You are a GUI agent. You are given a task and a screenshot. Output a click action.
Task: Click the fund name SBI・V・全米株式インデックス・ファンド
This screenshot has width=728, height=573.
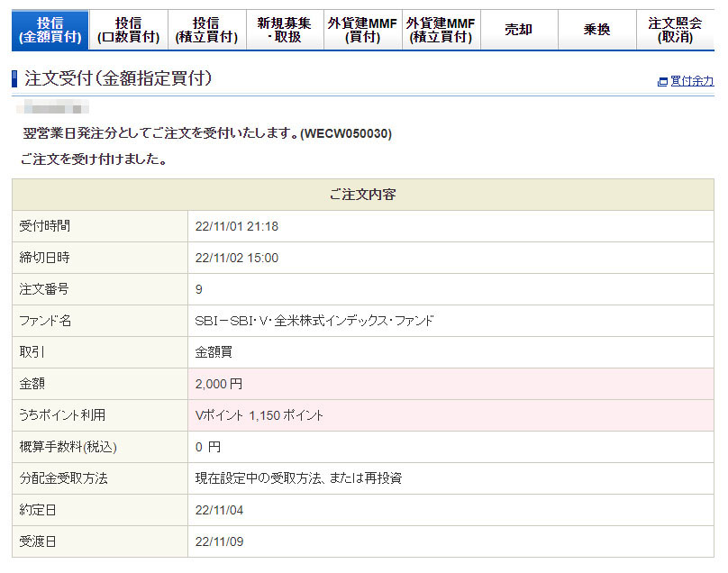tap(314, 321)
